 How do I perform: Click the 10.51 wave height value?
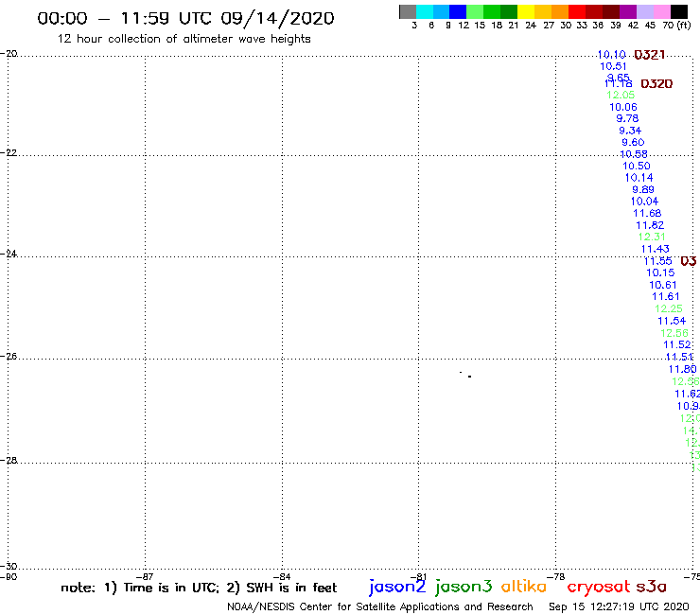pos(613,66)
